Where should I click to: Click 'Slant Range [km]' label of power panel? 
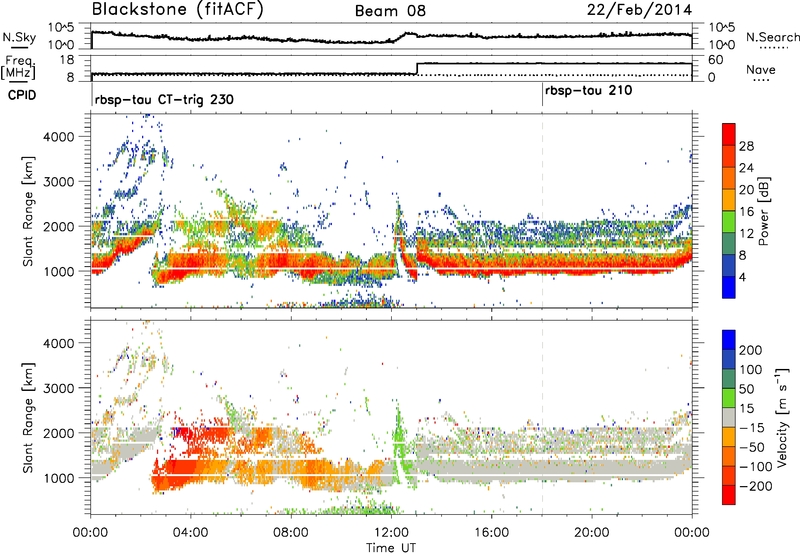28,211
